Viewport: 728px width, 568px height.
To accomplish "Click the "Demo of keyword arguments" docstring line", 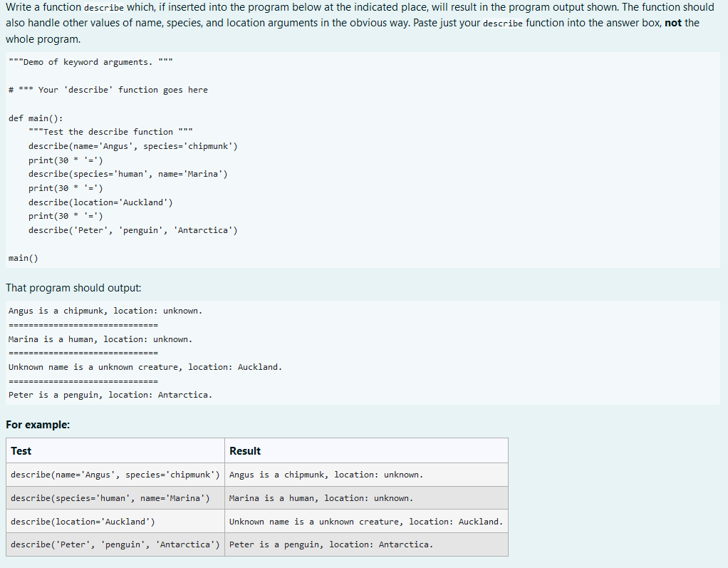I will tap(90, 62).
